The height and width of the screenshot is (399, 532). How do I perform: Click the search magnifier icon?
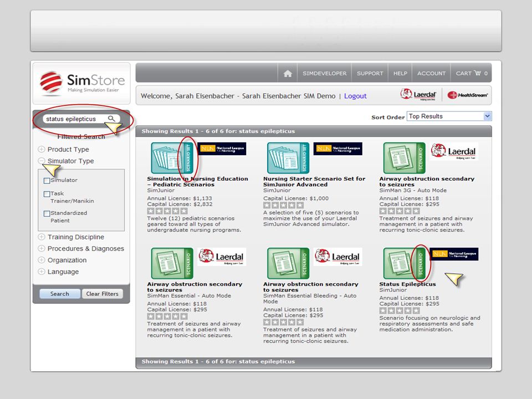point(111,119)
